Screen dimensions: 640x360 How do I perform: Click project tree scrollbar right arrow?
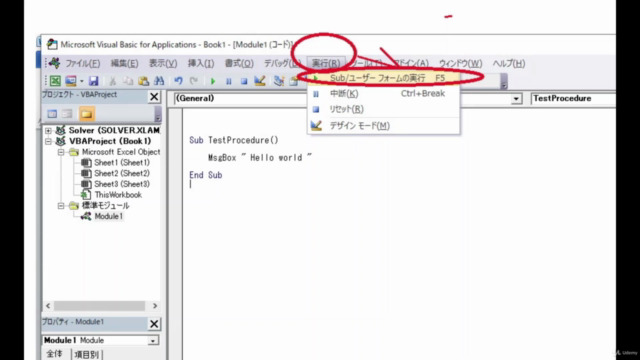point(155,306)
